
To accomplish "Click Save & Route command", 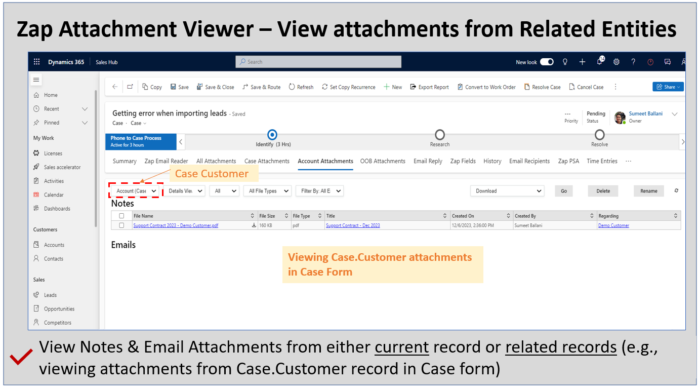I will pos(261,87).
